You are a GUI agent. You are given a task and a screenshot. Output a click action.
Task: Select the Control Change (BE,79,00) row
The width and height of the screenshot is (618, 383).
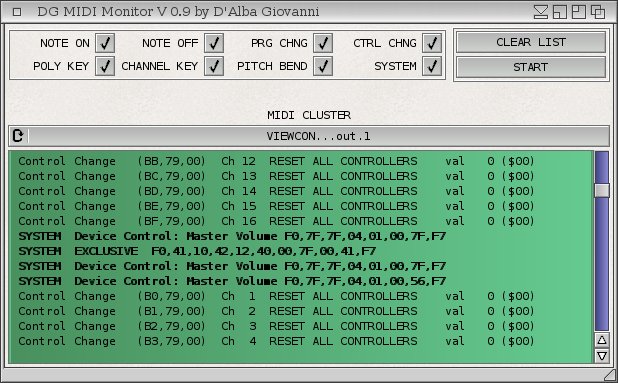click(301, 206)
